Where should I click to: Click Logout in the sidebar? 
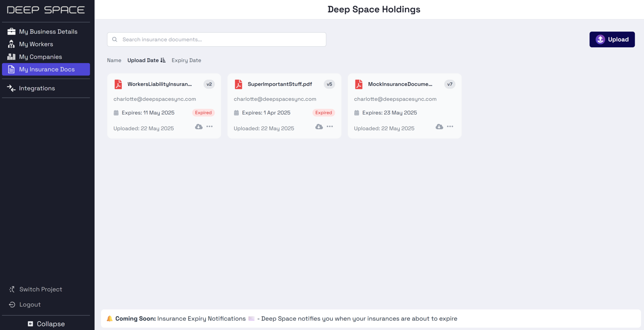coord(25,304)
